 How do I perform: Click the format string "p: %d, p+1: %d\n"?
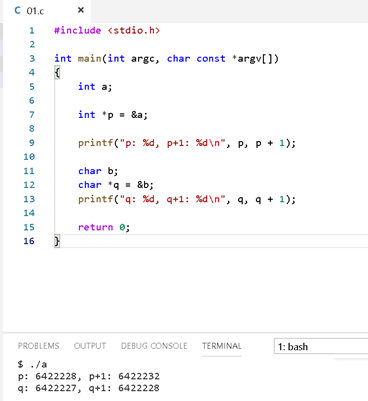tap(172, 143)
